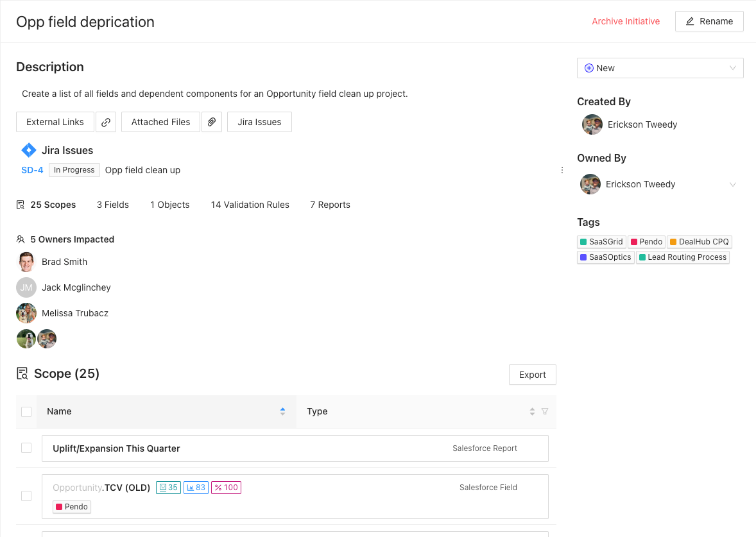Click the Archive Initiative link
This screenshot has height=537, width=756.
pyautogui.click(x=626, y=21)
